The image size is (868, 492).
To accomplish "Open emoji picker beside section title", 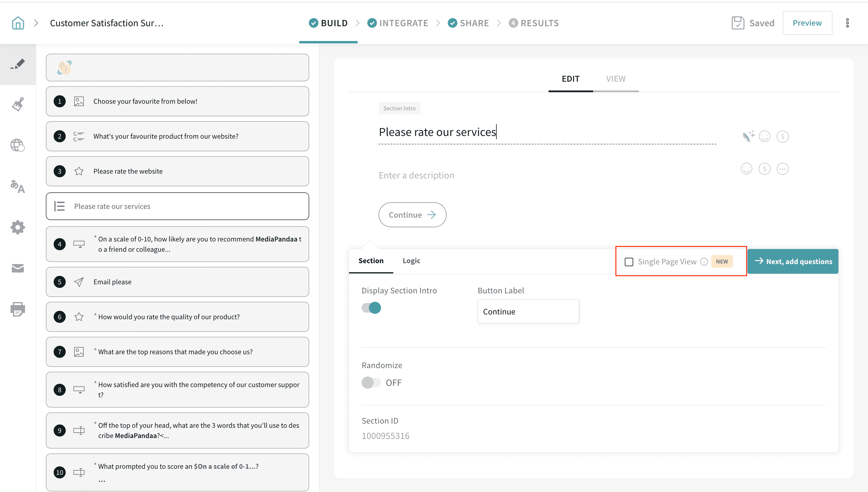I will (x=764, y=136).
